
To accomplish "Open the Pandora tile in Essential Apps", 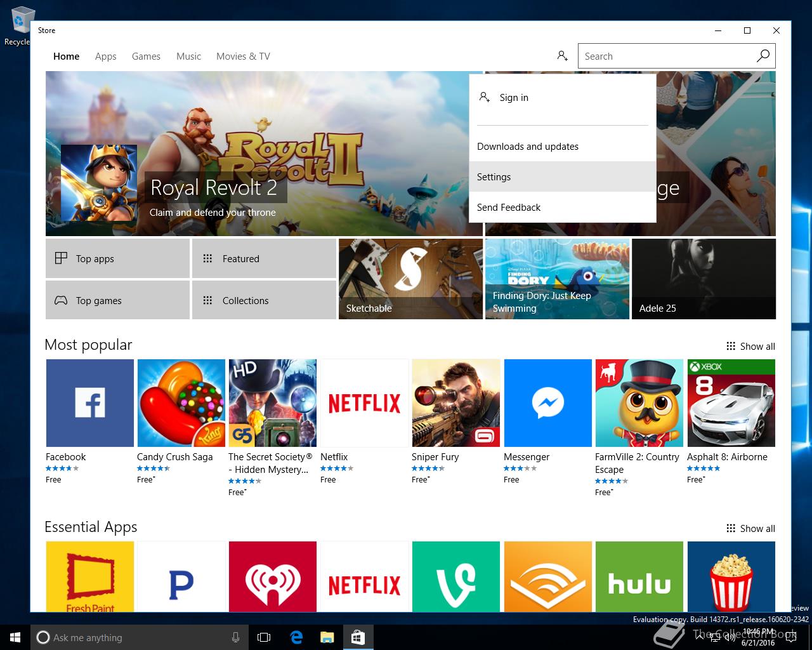I will [181, 576].
